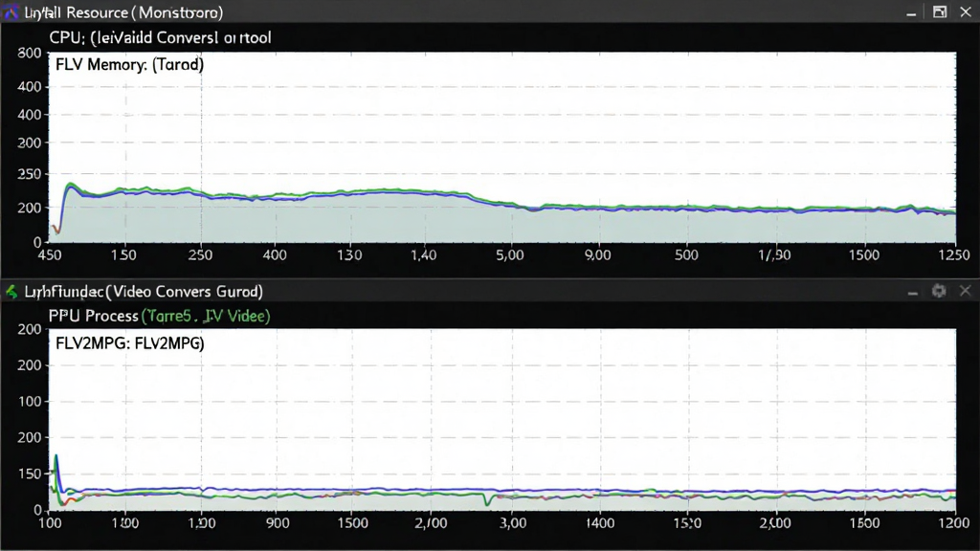Maximize the top Resource monitor window

(x=940, y=11)
